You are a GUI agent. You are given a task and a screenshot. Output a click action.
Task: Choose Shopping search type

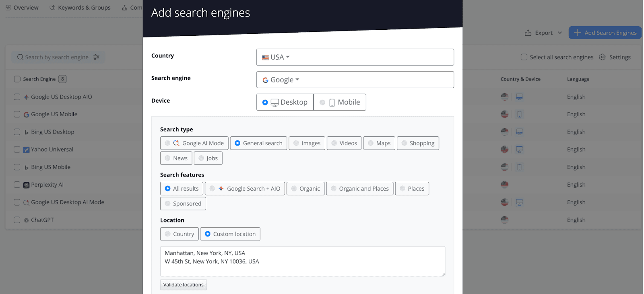click(x=418, y=143)
